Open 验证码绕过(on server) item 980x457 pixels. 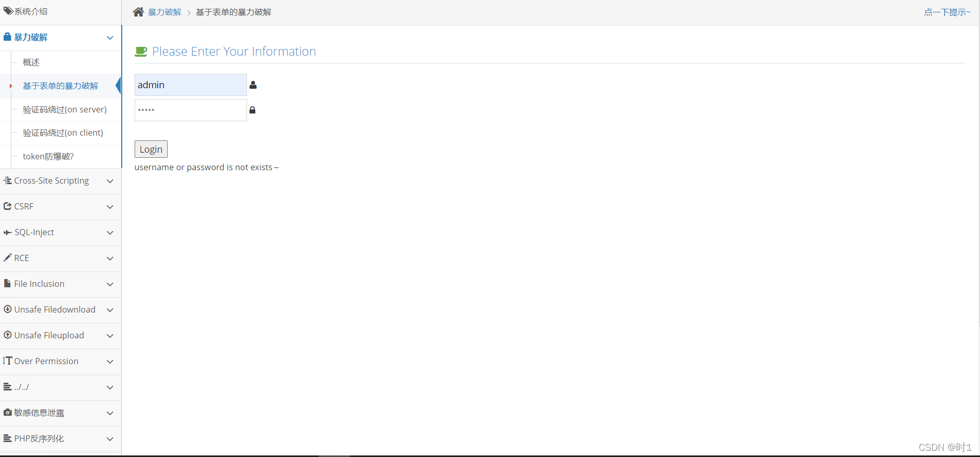(64, 109)
